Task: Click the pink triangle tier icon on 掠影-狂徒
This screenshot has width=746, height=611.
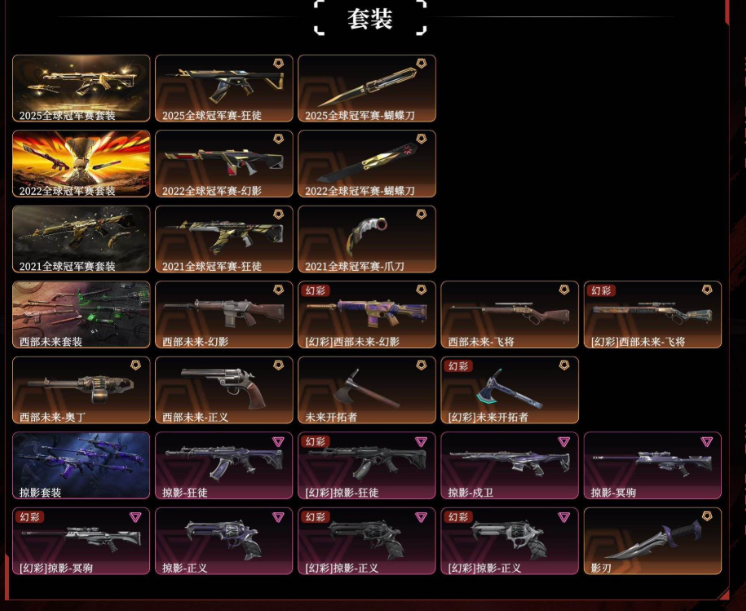Action: point(278,442)
